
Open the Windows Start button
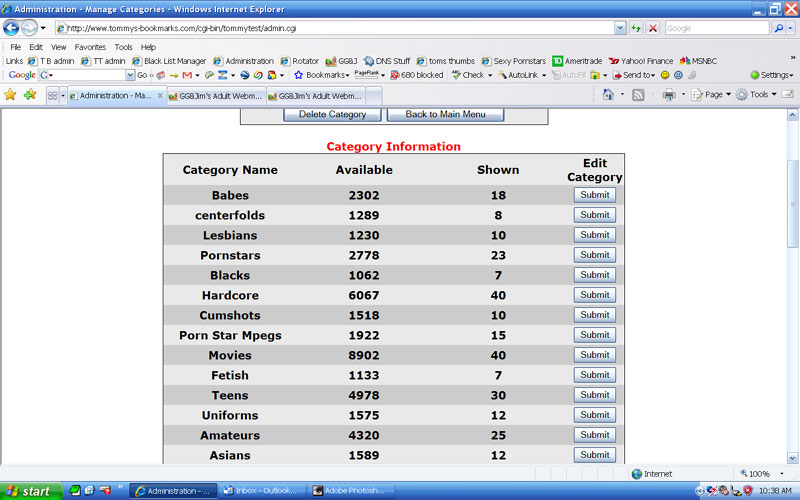(x=28, y=491)
